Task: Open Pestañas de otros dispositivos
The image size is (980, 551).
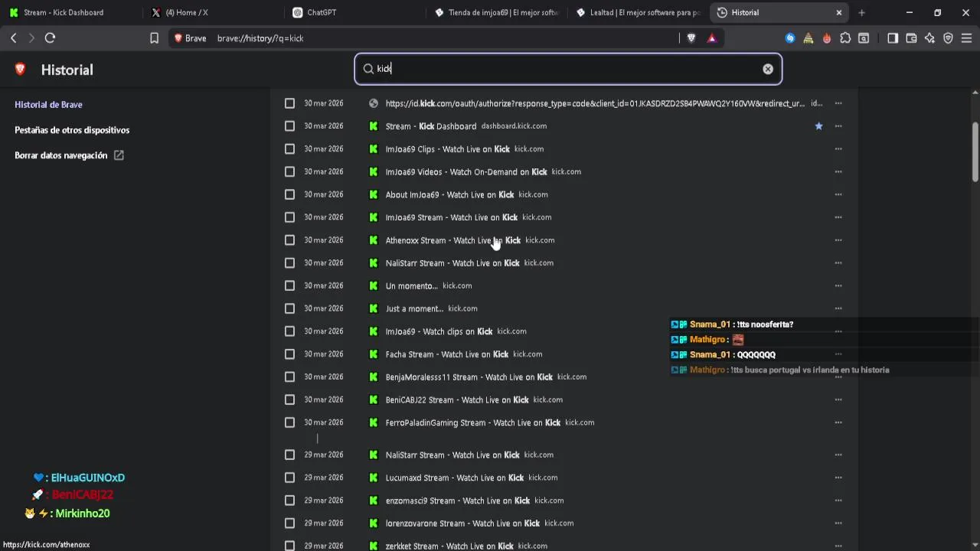Action: point(72,130)
